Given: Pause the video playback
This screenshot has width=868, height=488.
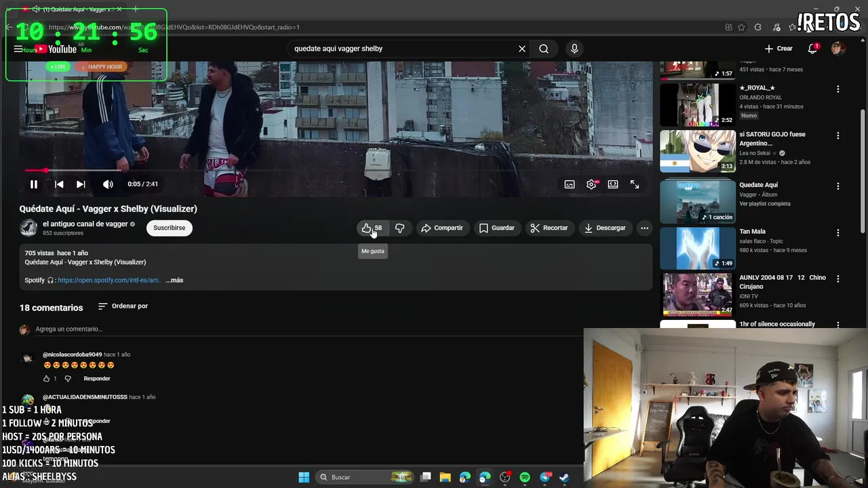Looking at the screenshot, I should point(33,184).
